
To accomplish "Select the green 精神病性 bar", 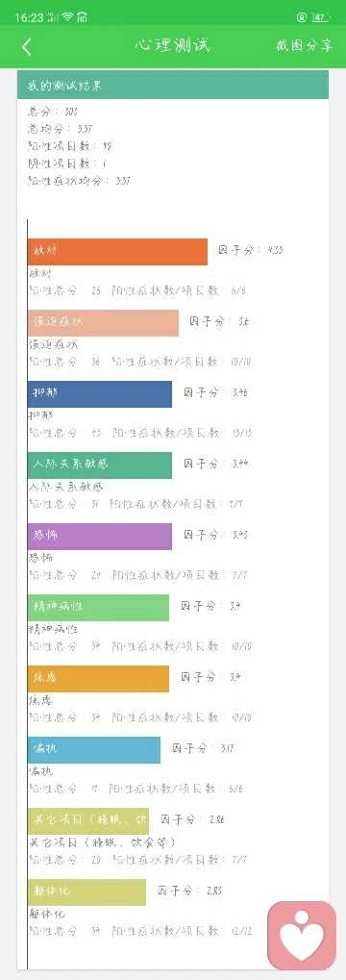I will 99,608.
